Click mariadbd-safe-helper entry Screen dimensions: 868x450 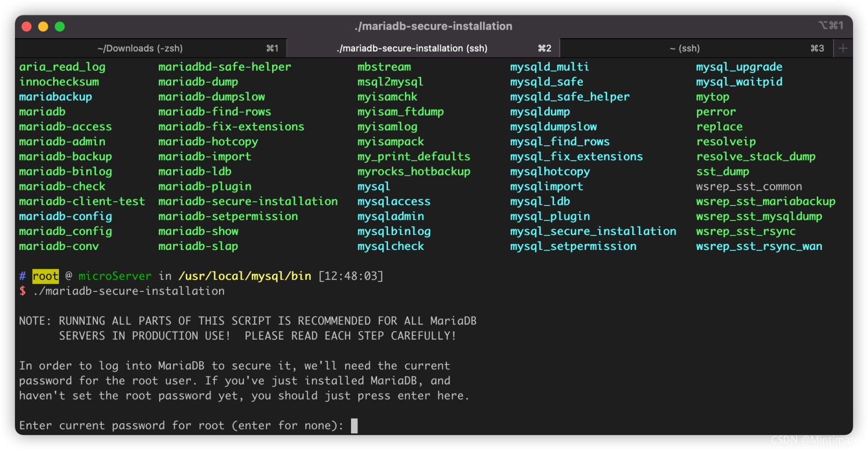[225, 67]
